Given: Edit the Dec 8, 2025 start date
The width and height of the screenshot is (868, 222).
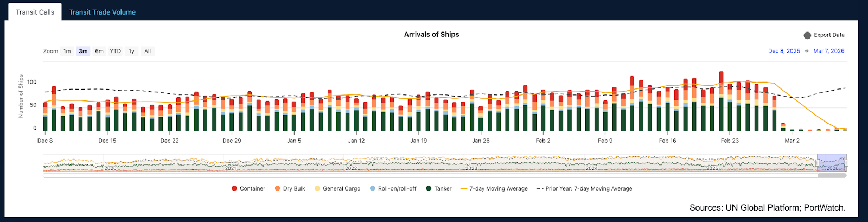Looking at the screenshot, I should click(784, 51).
